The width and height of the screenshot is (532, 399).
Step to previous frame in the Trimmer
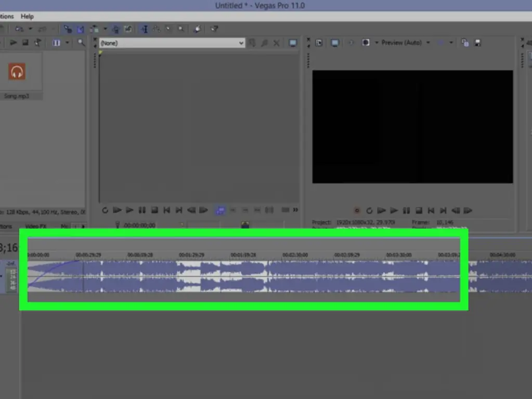[191, 210]
